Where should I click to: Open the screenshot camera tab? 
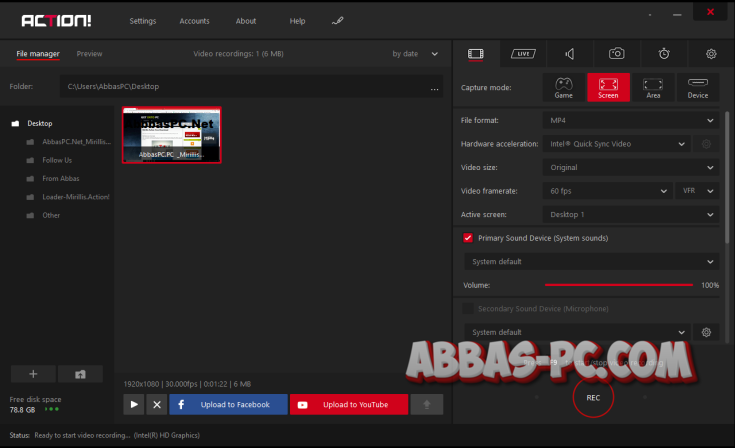pos(617,53)
